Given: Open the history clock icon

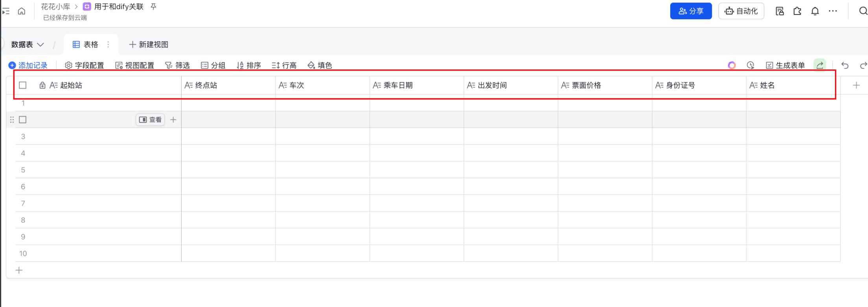Looking at the screenshot, I should [750, 65].
